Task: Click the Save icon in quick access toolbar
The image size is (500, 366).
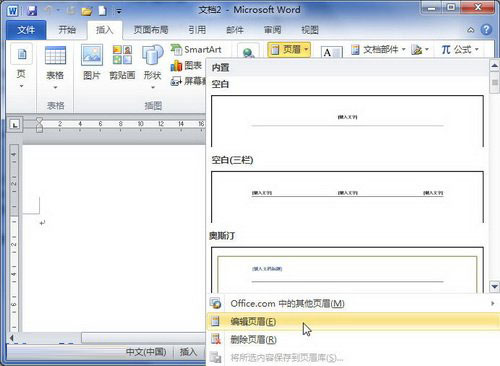Action: (32, 11)
